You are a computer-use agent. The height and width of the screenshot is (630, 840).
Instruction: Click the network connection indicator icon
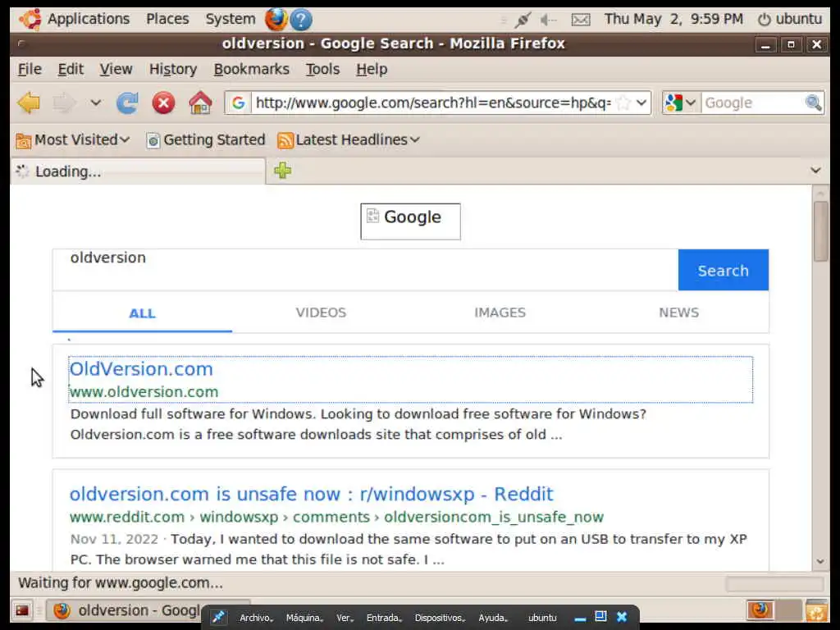[522, 20]
